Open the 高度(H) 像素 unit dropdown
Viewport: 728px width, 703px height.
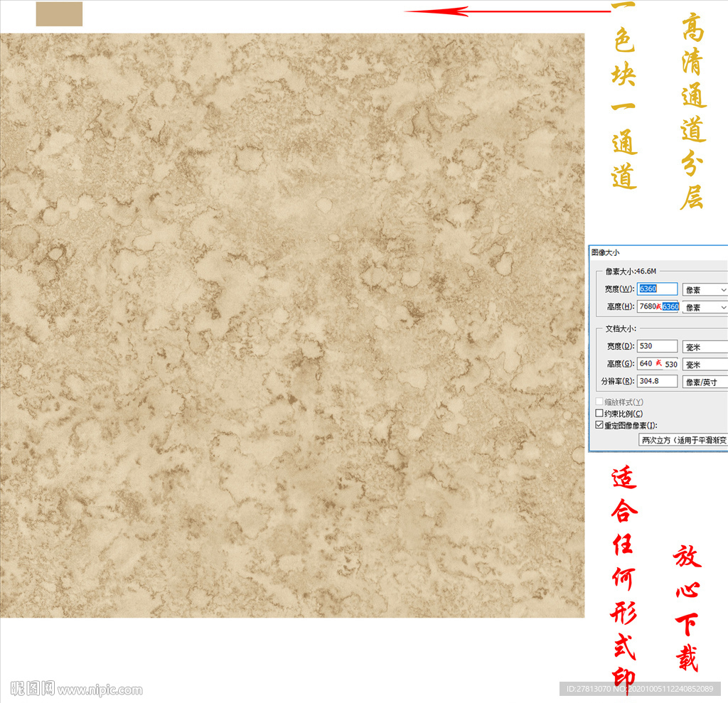tap(705, 307)
